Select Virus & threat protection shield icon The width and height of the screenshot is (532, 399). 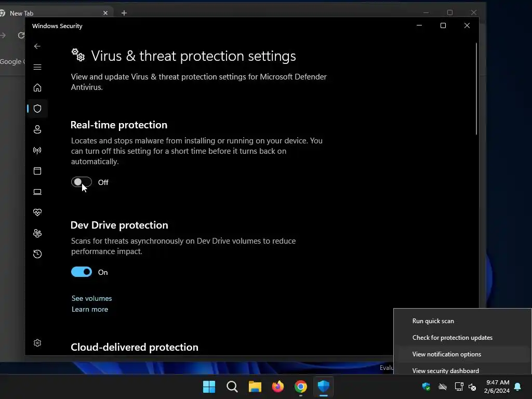pos(37,109)
